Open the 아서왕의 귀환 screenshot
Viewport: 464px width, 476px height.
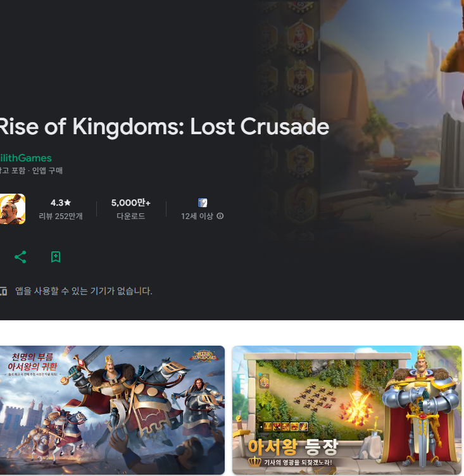[112, 410]
